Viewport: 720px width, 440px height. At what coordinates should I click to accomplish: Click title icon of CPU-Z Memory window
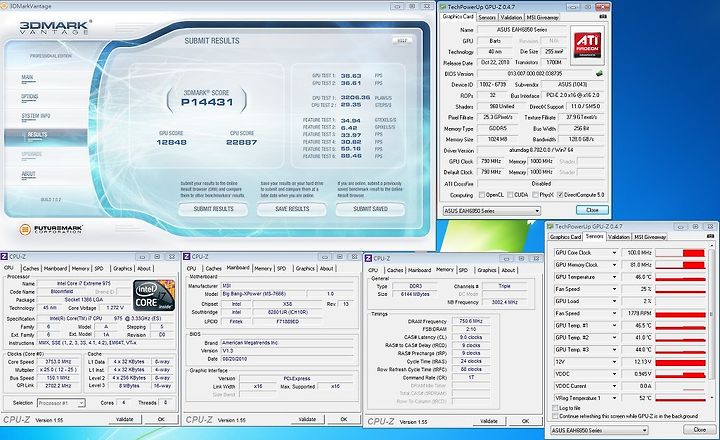368,258
